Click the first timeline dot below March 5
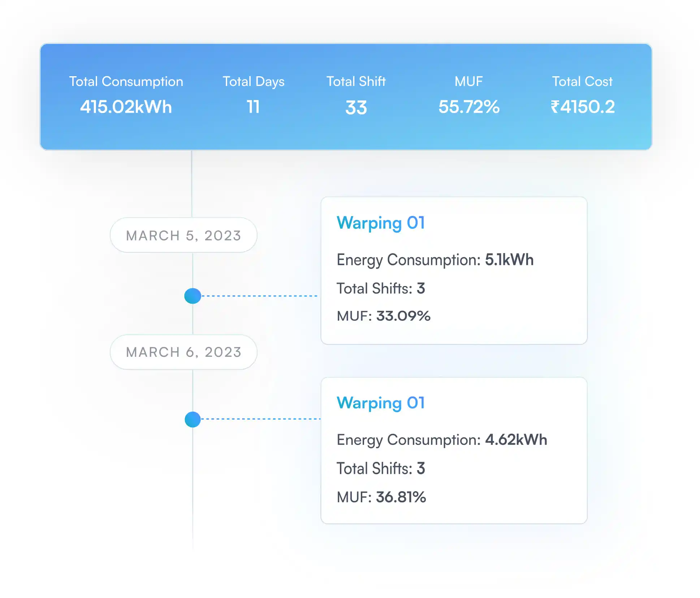The width and height of the screenshot is (700, 598). 193,296
